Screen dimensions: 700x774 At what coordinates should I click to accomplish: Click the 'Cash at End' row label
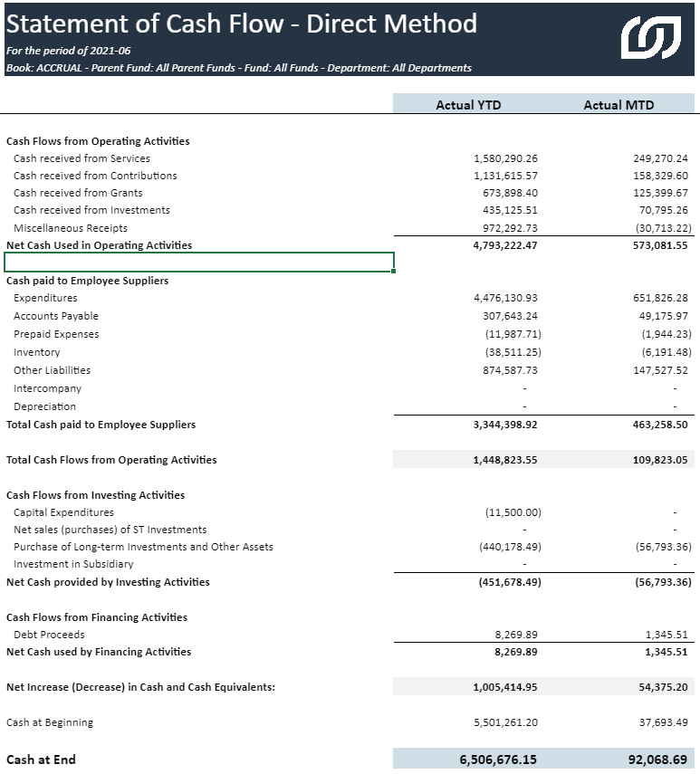point(41,760)
